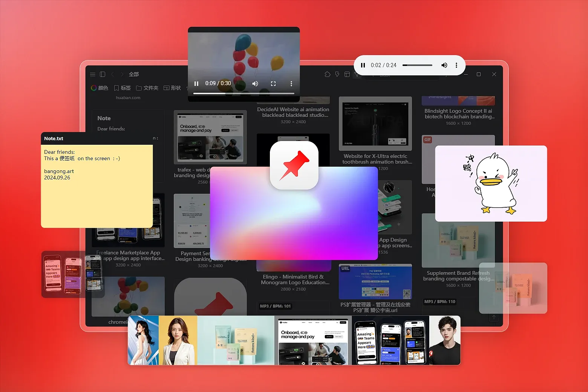The width and height of the screenshot is (588, 392).
Task: Open the hamburger menu icon
Action: (93, 74)
